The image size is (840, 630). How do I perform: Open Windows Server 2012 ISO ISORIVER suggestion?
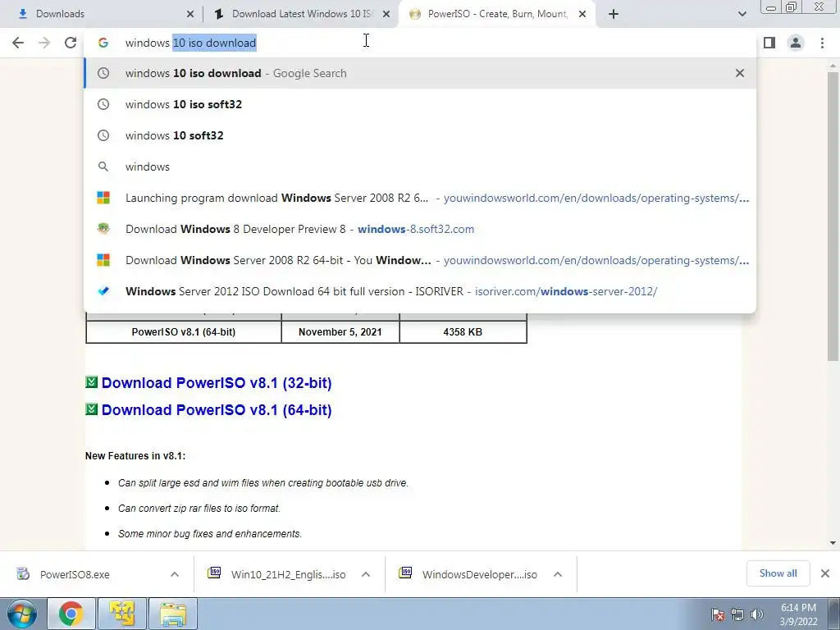click(x=420, y=291)
